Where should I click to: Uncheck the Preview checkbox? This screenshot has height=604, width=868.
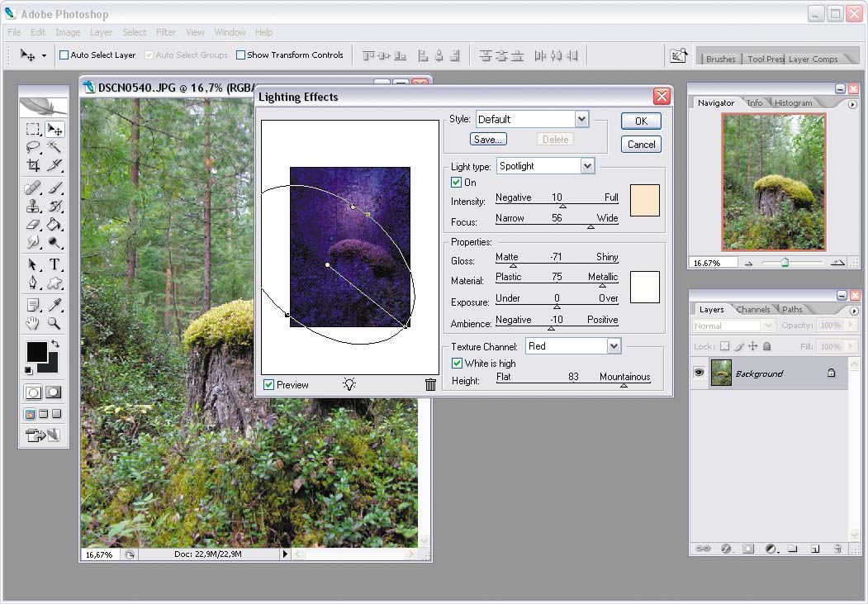coord(269,385)
